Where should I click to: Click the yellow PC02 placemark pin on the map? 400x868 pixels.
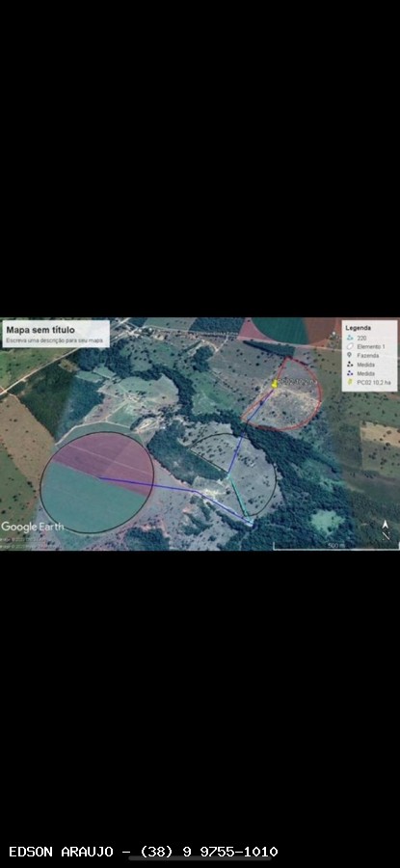pos(275,383)
